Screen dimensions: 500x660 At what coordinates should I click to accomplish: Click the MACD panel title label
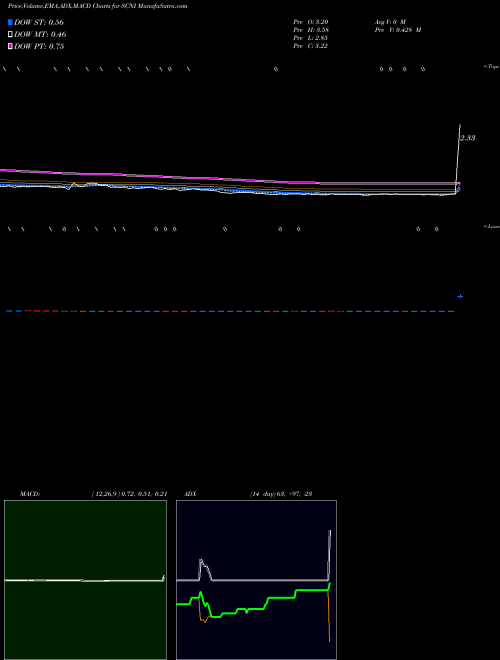click(30, 494)
